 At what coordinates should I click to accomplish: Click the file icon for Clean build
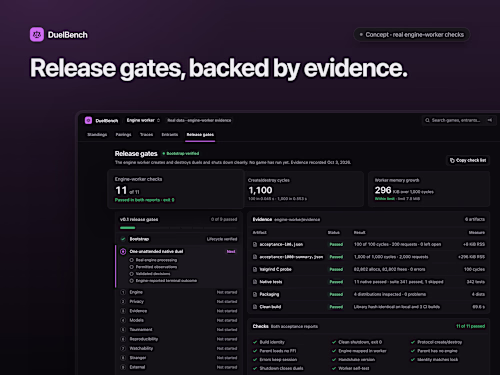point(255,307)
